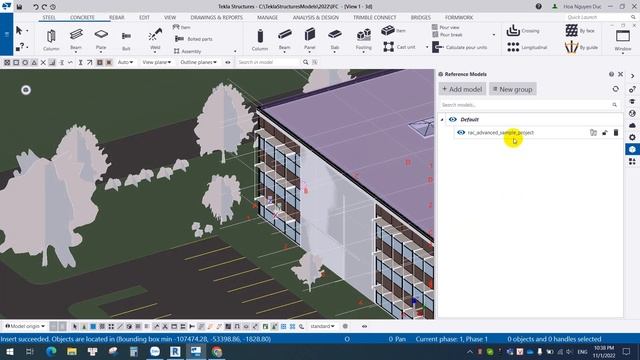Click the Redo arrow
This screenshot has height=360, width=640.
tap(44, 7)
